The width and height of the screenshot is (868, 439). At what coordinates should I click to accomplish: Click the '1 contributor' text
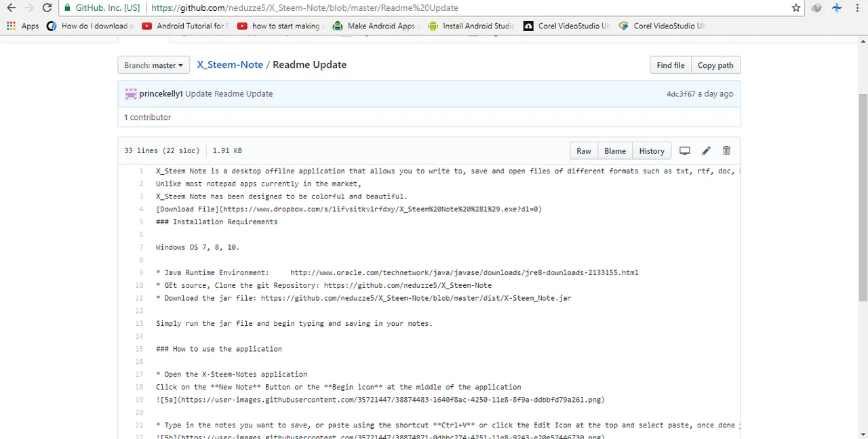pos(147,117)
